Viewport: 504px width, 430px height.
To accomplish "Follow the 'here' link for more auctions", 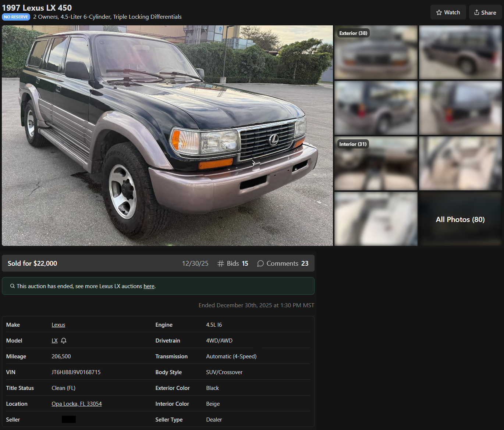I will pyautogui.click(x=149, y=286).
